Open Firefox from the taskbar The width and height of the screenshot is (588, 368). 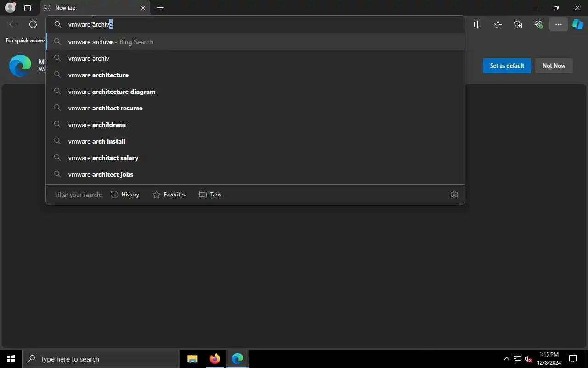pos(215,359)
